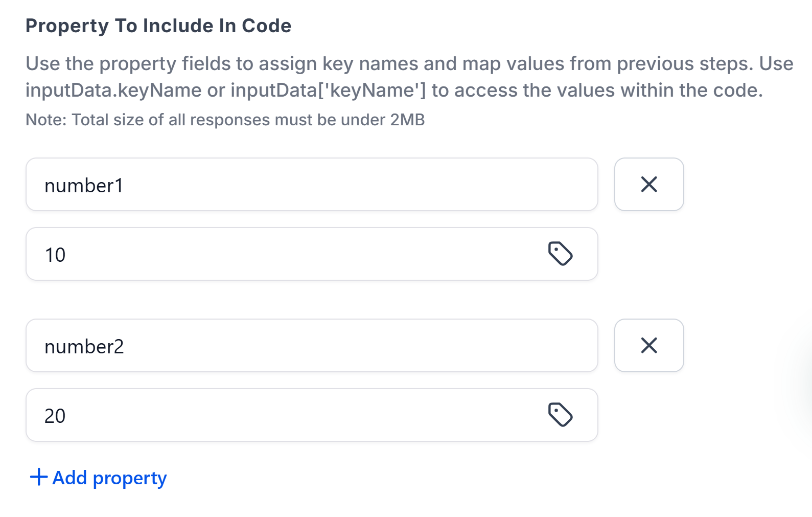The height and width of the screenshot is (517, 812).
Task: Click the X icon beside the number2 field
Action: [648, 346]
